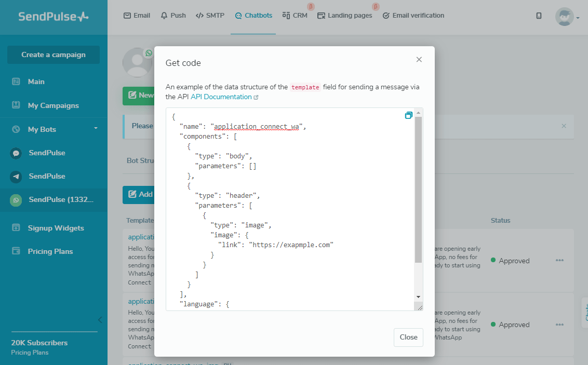Open Push notifications section
This screenshot has height=365, width=588.
pyautogui.click(x=173, y=16)
